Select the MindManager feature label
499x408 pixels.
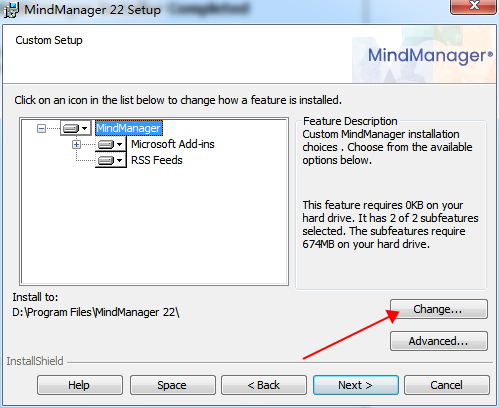pos(129,128)
